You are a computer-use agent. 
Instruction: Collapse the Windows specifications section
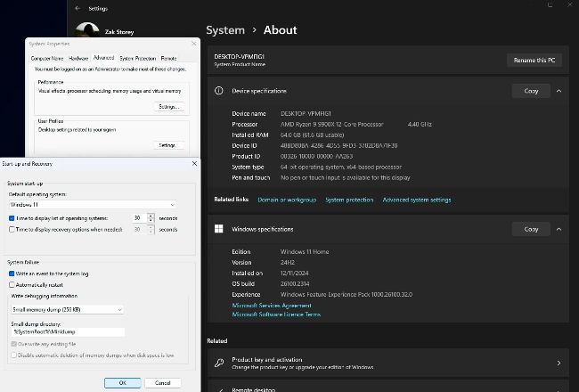pos(559,229)
